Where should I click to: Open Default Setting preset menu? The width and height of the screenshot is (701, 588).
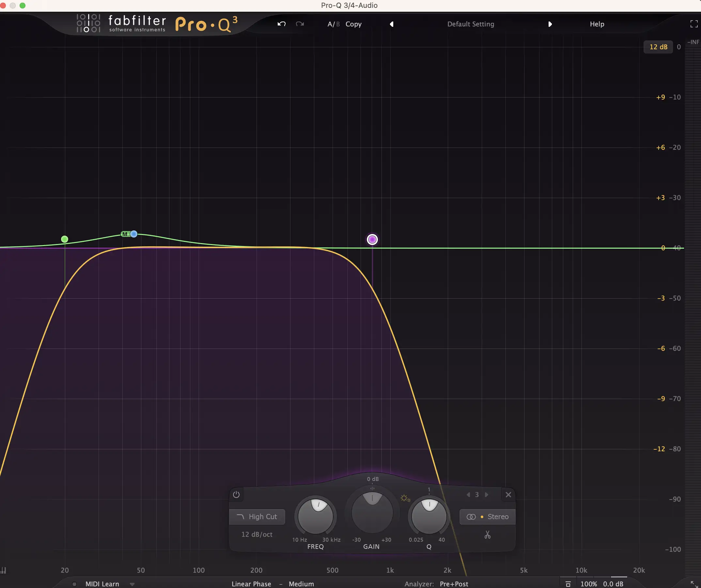(470, 24)
